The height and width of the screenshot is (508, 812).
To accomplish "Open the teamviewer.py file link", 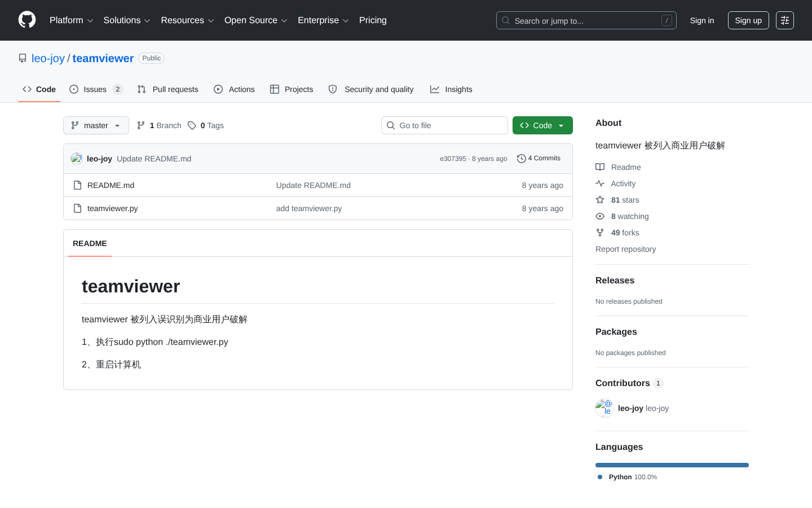I will (112, 208).
